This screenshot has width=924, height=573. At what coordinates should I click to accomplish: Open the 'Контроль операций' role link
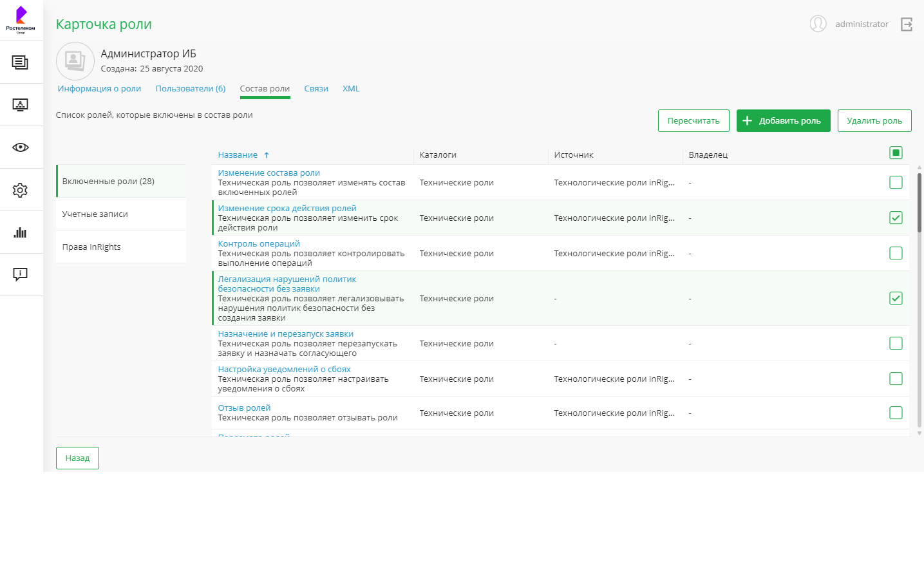click(x=259, y=244)
